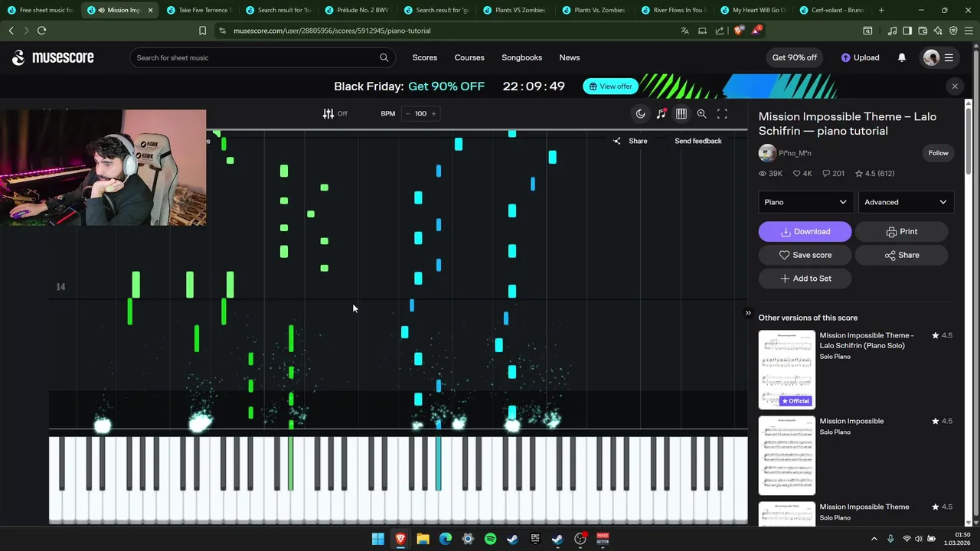Decrease BPM with minus button

[x=407, y=113]
